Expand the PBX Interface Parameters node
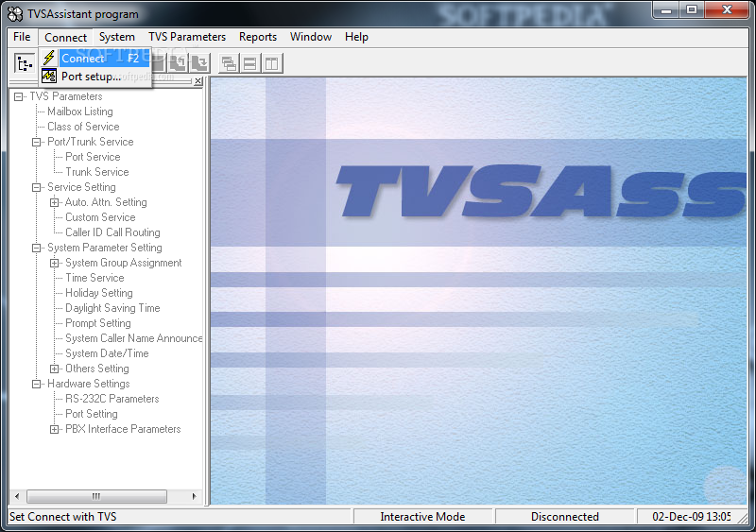 point(55,429)
